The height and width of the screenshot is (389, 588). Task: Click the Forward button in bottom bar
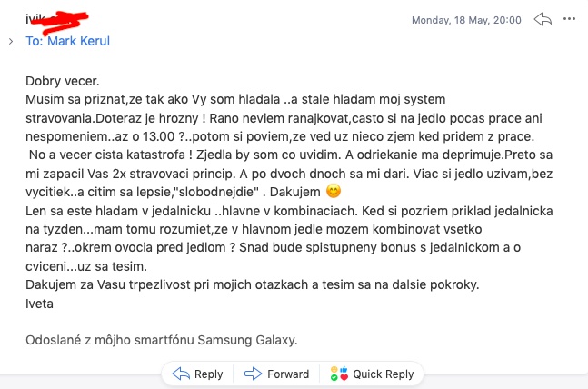[x=276, y=374]
